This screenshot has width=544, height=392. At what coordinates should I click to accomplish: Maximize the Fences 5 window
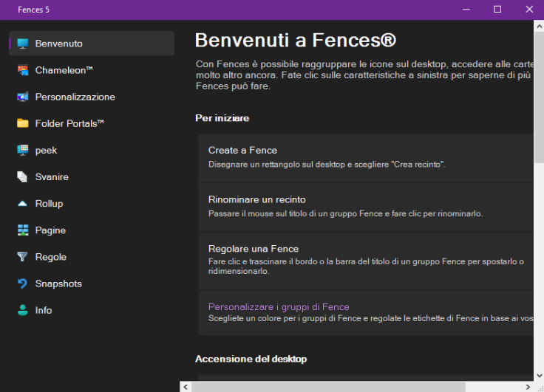point(497,10)
